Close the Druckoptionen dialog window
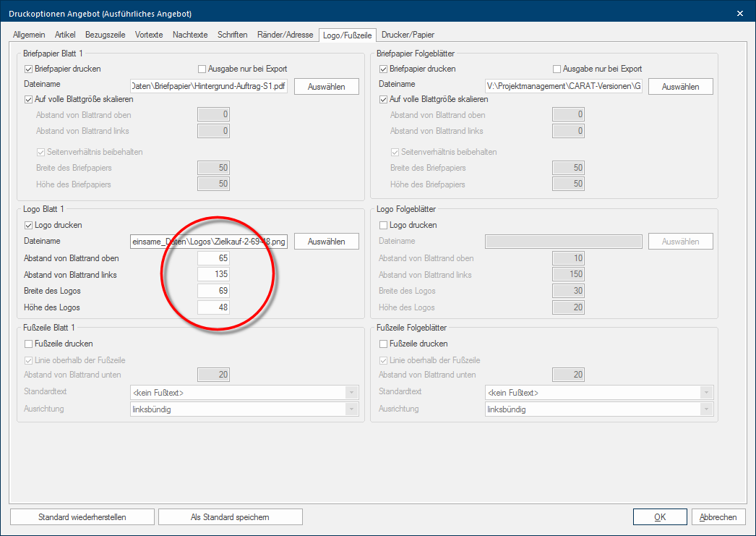This screenshot has width=756, height=536. pos(739,13)
